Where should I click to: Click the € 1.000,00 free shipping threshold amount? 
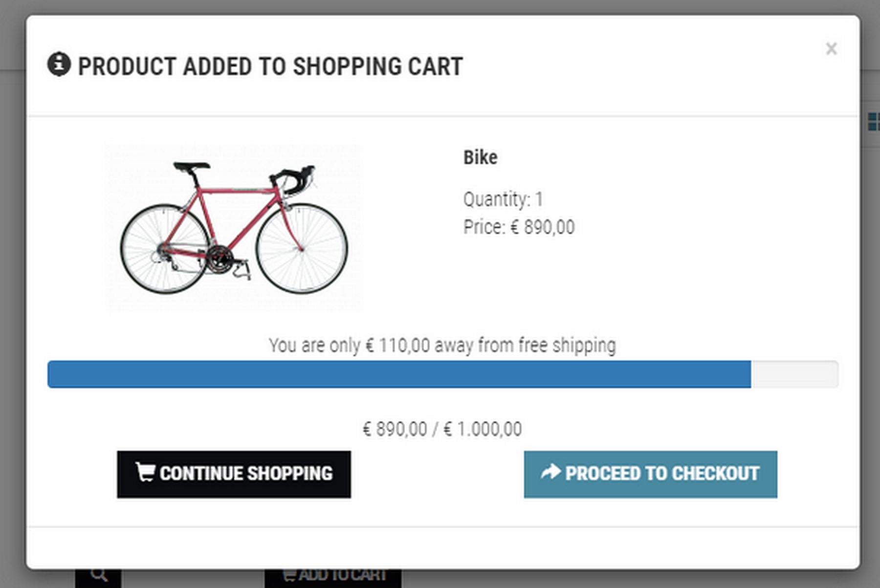tap(483, 429)
